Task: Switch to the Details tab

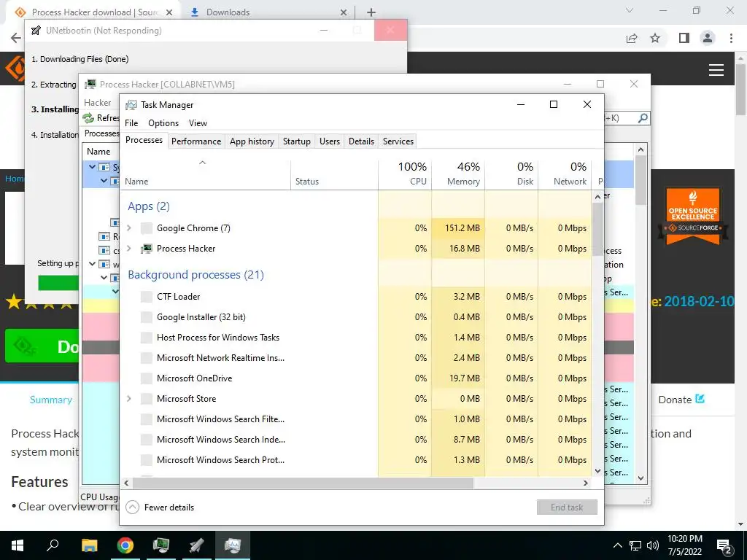Action: click(x=361, y=141)
